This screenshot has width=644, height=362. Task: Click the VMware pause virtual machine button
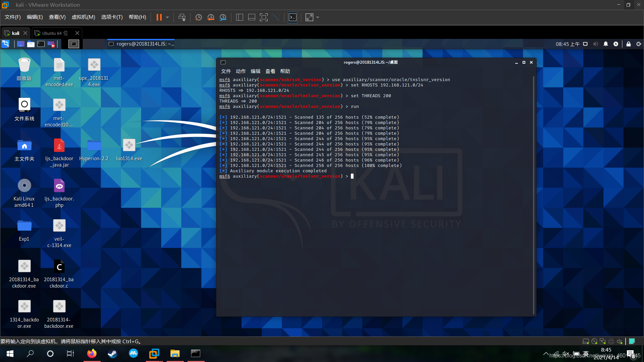pos(159,17)
